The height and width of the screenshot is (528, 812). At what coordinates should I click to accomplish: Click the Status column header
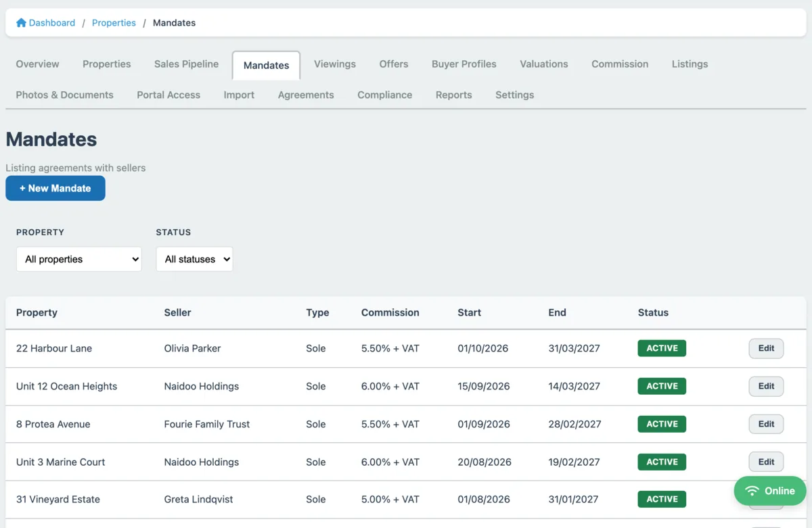(x=653, y=313)
